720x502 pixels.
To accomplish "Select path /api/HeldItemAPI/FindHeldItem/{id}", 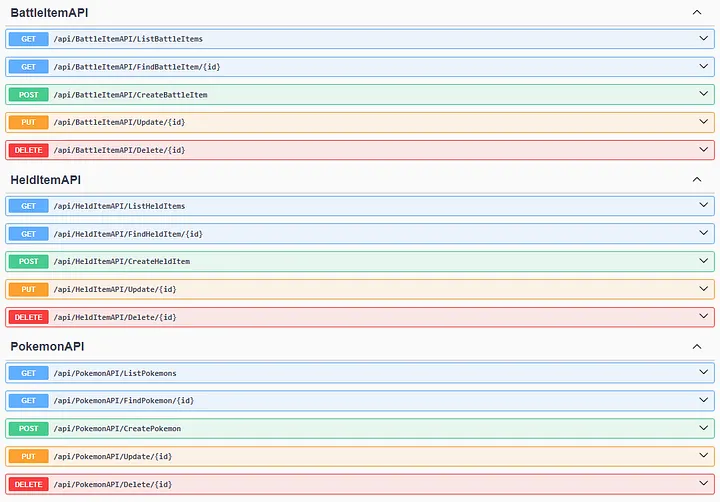I will (128, 234).
